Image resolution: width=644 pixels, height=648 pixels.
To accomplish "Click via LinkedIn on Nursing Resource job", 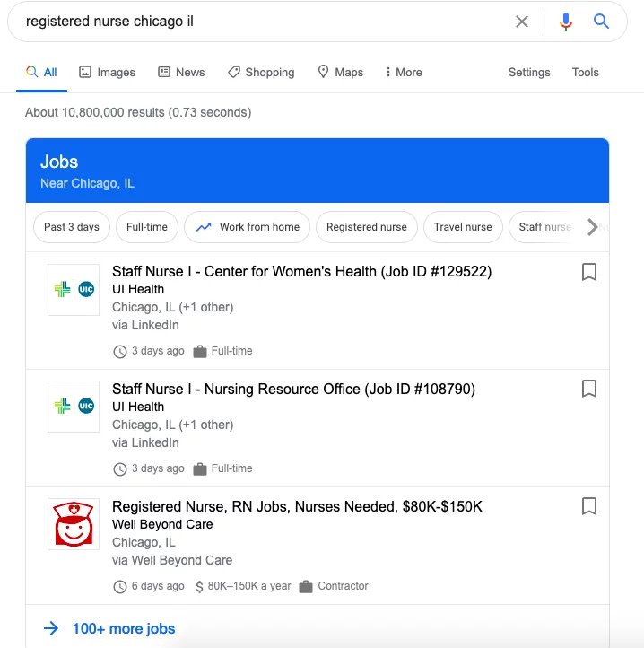I will (x=145, y=442).
